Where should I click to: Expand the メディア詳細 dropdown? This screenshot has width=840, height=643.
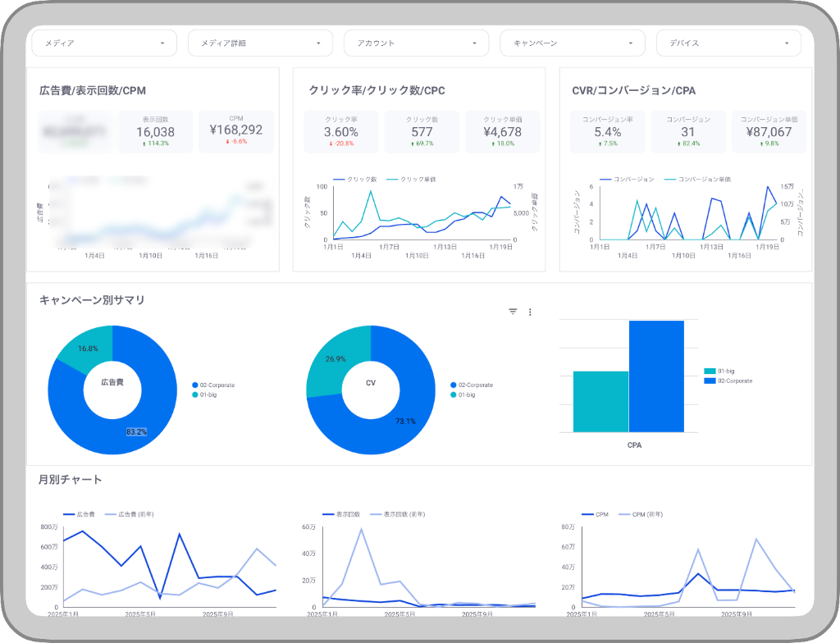click(x=260, y=43)
